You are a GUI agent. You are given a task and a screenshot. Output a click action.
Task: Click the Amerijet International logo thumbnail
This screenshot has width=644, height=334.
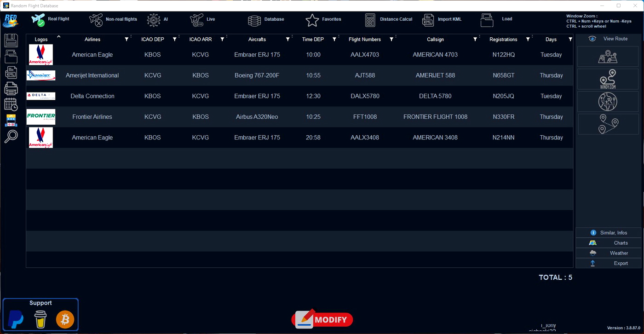point(41,75)
